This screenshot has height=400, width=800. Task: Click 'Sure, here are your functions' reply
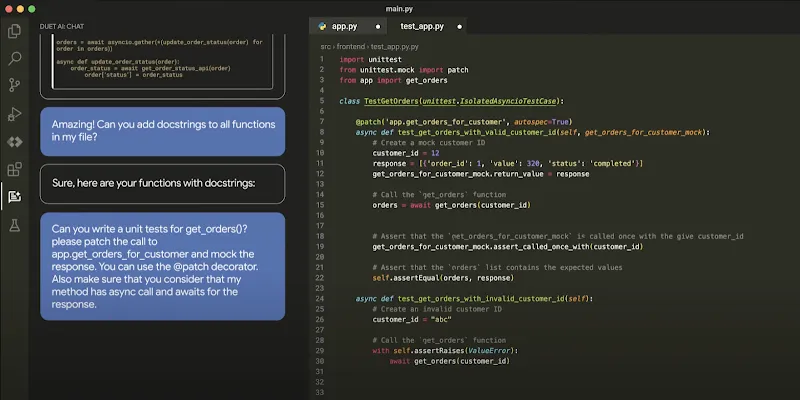163,184
